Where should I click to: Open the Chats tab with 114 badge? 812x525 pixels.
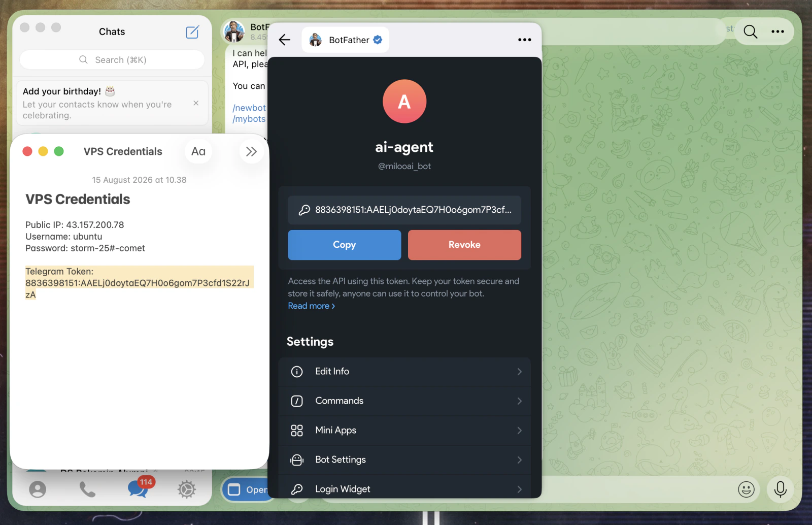tap(138, 488)
